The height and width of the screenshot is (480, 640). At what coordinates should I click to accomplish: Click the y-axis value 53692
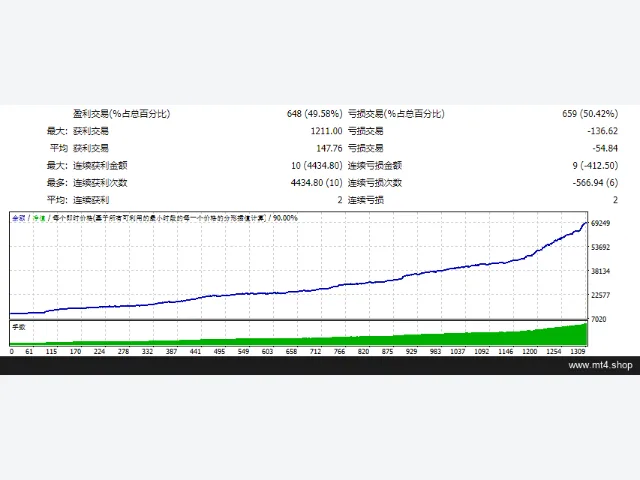point(600,247)
